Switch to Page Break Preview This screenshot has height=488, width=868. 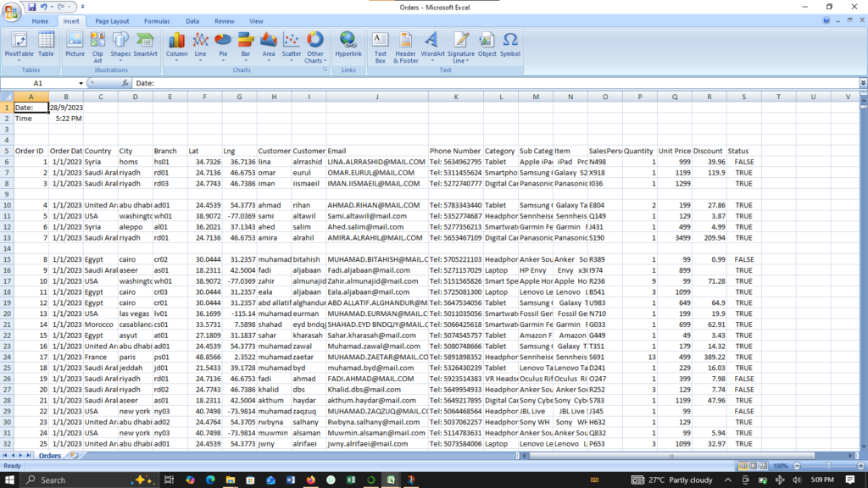(764, 466)
